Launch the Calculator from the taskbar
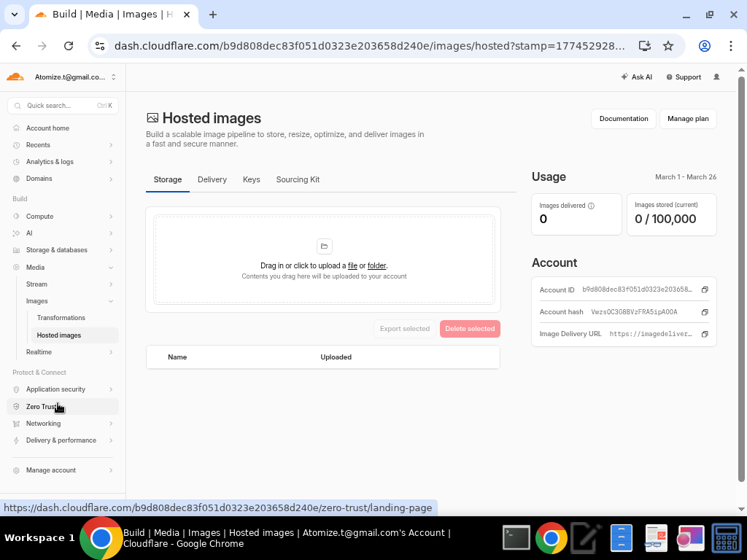Image resolution: width=747 pixels, height=560 pixels. [726, 537]
